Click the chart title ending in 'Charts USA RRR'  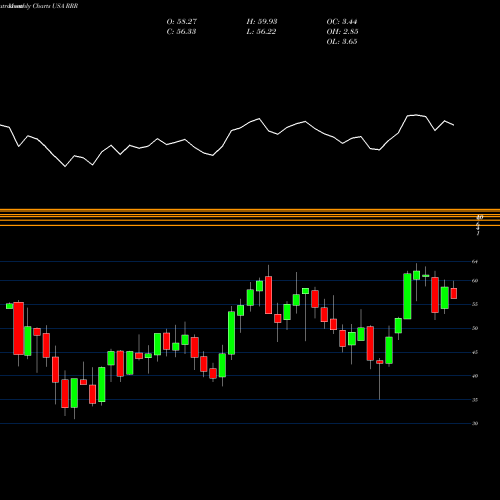(39, 6)
